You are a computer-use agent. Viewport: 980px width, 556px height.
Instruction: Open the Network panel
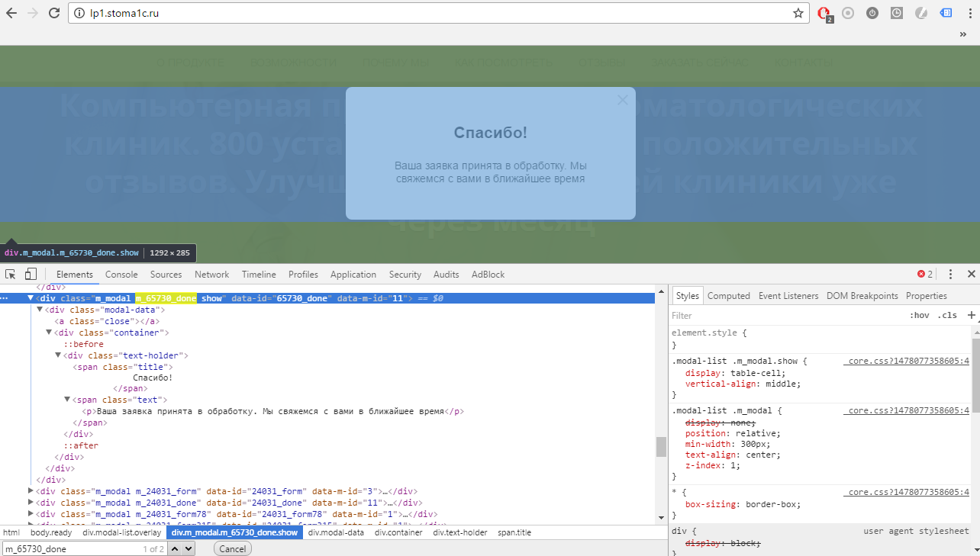click(x=211, y=274)
